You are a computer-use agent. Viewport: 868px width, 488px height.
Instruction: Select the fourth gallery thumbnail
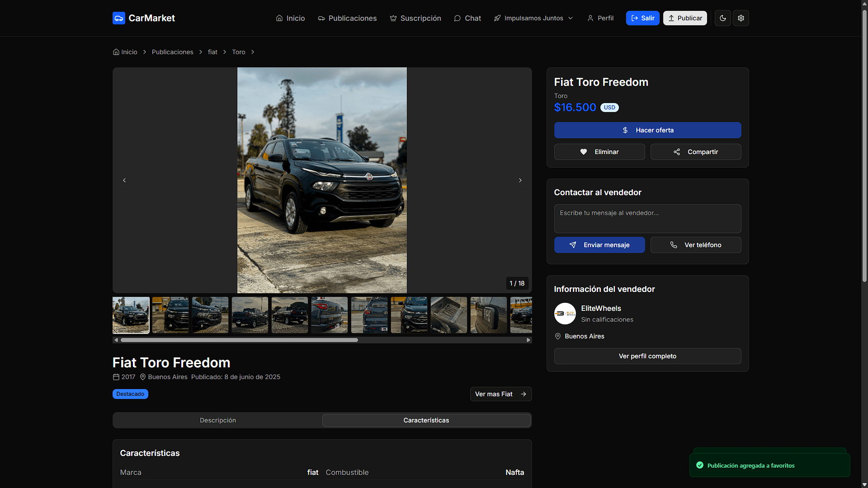pos(250,315)
